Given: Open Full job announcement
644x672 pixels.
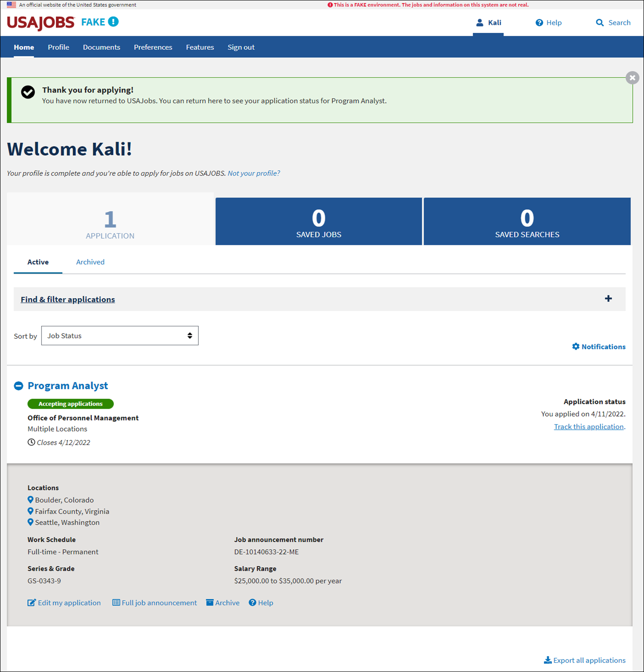Looking at the screenshot, I should [x=155, y=603].
